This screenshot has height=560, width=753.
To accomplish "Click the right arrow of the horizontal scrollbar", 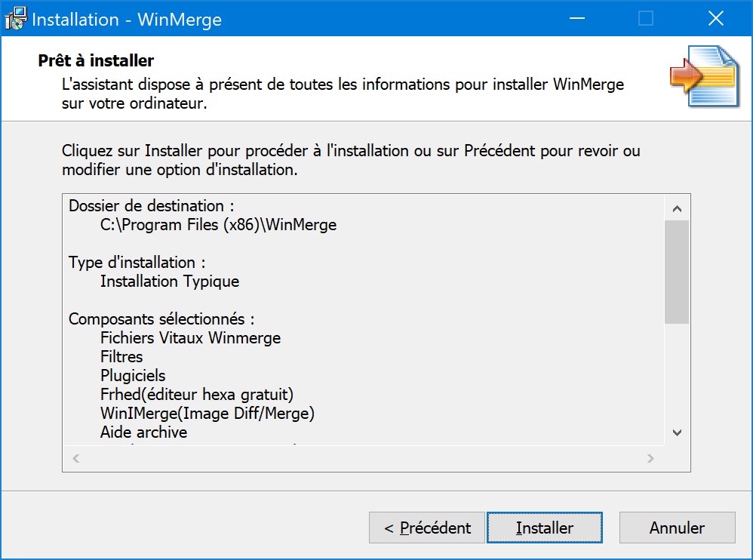I will (650, 458).
